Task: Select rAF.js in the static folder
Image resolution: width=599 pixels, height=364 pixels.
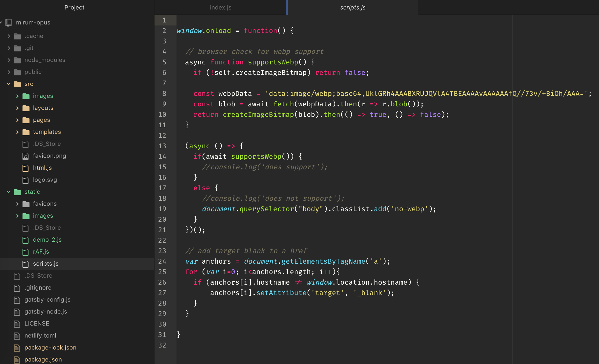Action: pos(41,252)
